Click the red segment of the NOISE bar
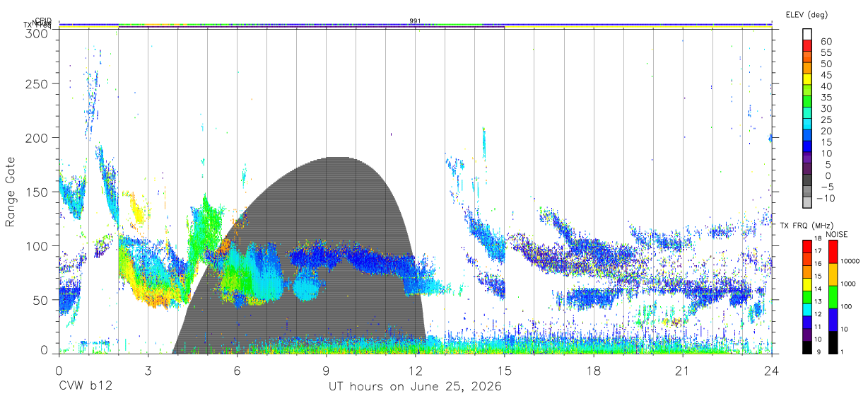Viewport: 868px width, 401px height. [833, 252]
